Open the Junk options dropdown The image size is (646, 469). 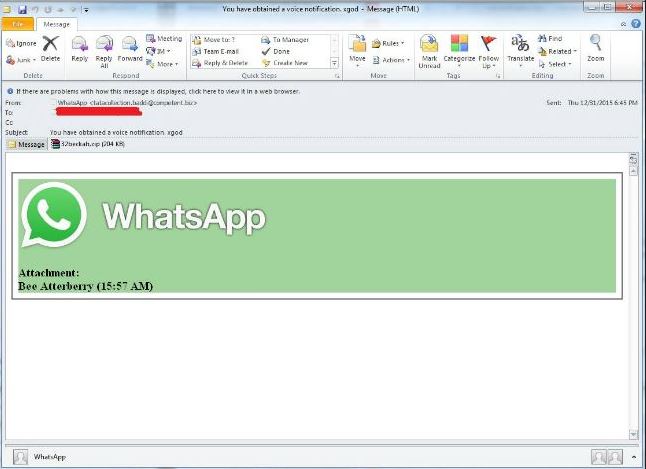pos(21,60)
